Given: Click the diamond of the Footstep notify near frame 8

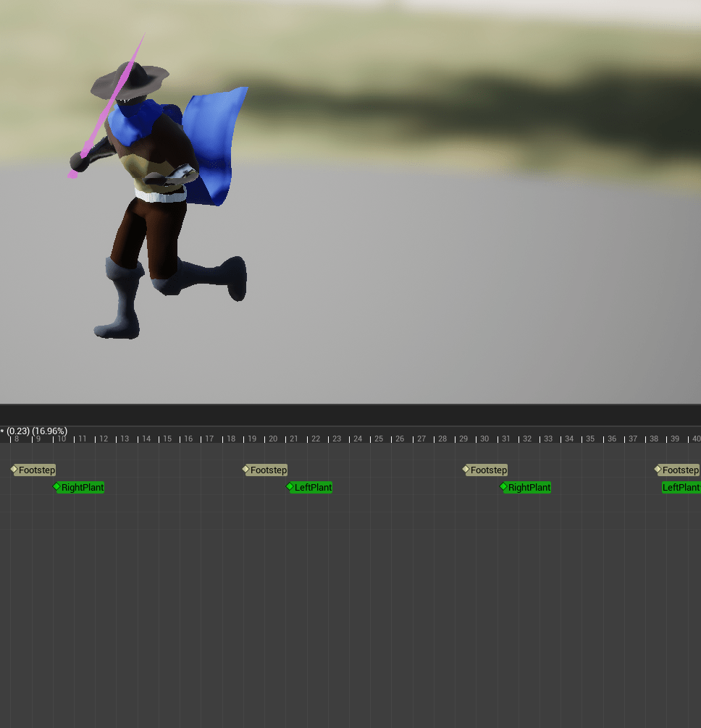Looking at the screenshot, I should [x=14, y=469].
